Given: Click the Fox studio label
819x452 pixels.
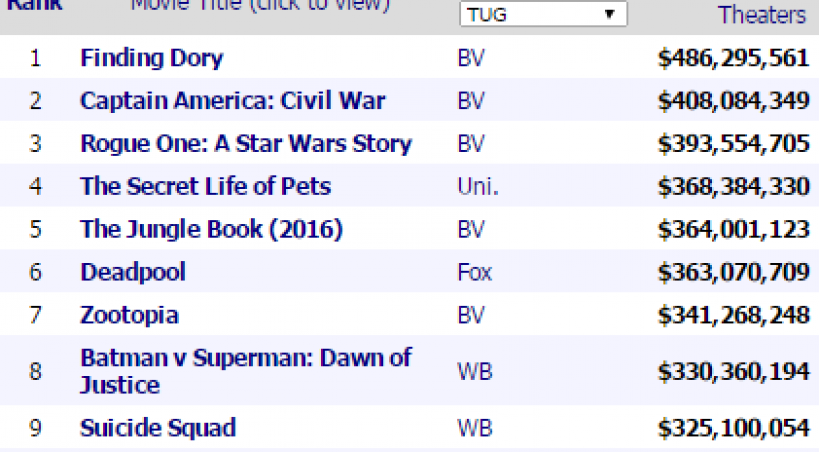Looking at the screenshot, I should [x=470, y=272].
